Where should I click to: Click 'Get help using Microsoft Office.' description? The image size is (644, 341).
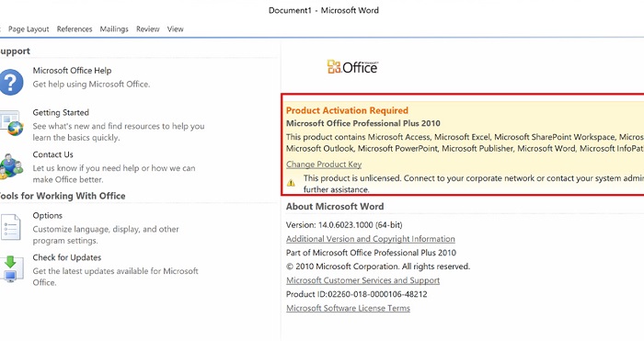click(92, 85)
